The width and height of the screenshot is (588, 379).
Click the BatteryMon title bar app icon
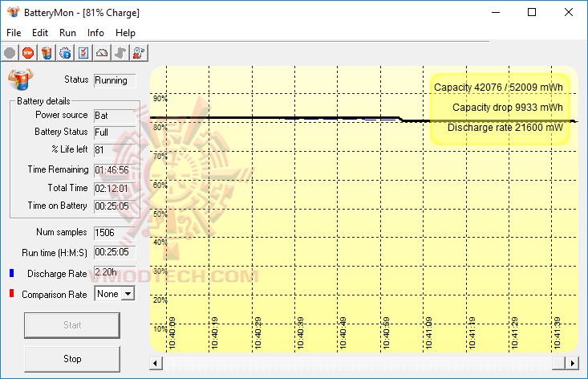(13, 12)
